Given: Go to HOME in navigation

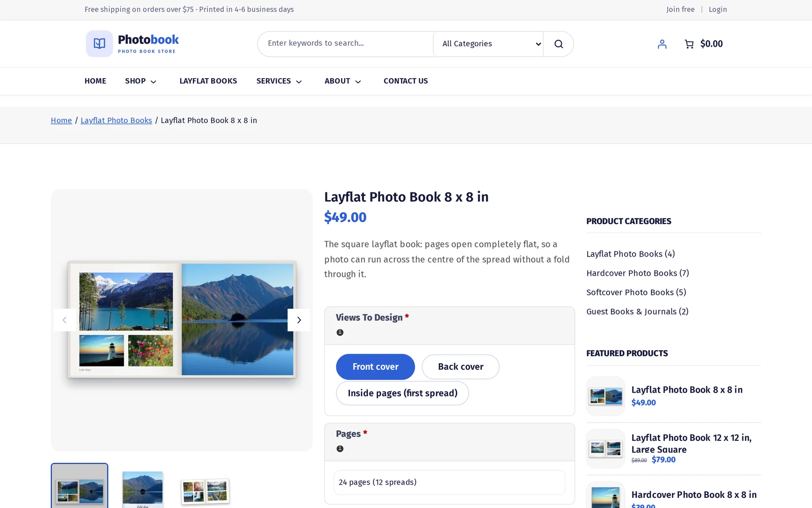Looking at the screenshot, I should tap(95, 81).
